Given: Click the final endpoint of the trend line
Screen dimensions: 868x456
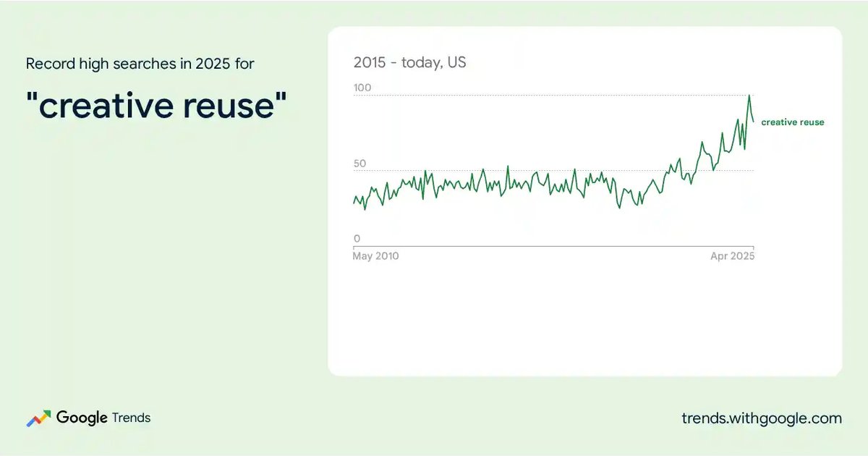Looking at the screenshot, I should [754, 122].
